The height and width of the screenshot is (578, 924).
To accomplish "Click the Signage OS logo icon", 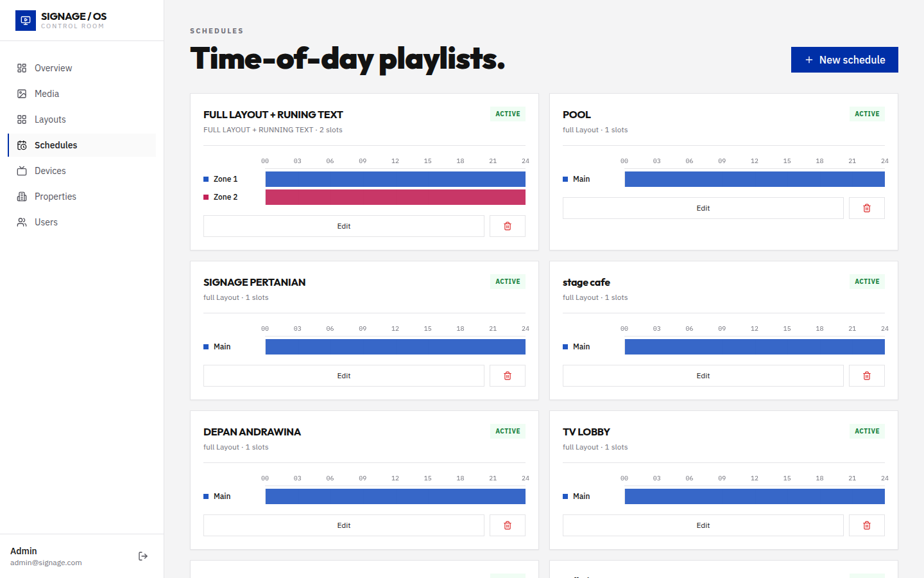I will (x=26, y=21).
